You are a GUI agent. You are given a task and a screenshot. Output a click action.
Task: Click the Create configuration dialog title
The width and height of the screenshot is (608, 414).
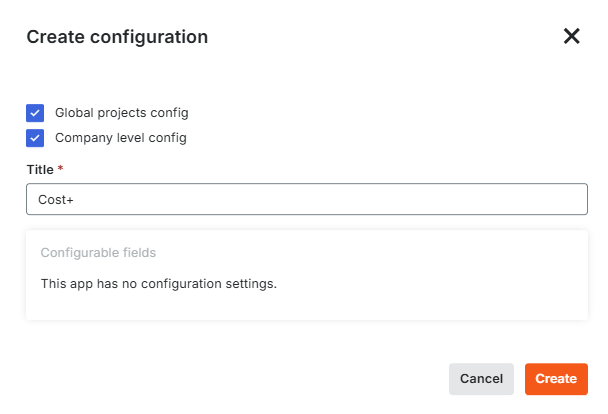pyautogui.click(x=117, y=37)
